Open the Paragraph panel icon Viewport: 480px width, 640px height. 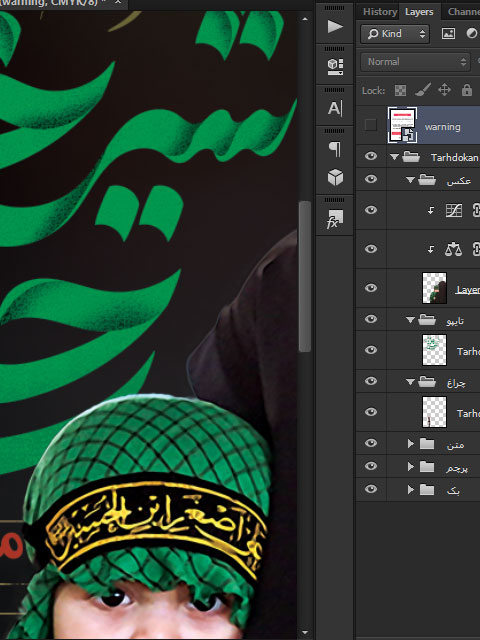pyautogui.click(x=335, y=149)
